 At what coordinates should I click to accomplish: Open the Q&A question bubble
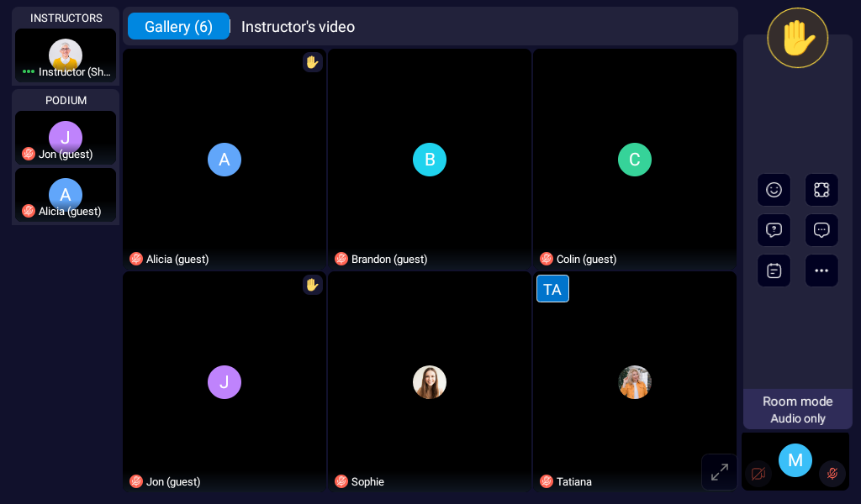(x=774, y=230)
